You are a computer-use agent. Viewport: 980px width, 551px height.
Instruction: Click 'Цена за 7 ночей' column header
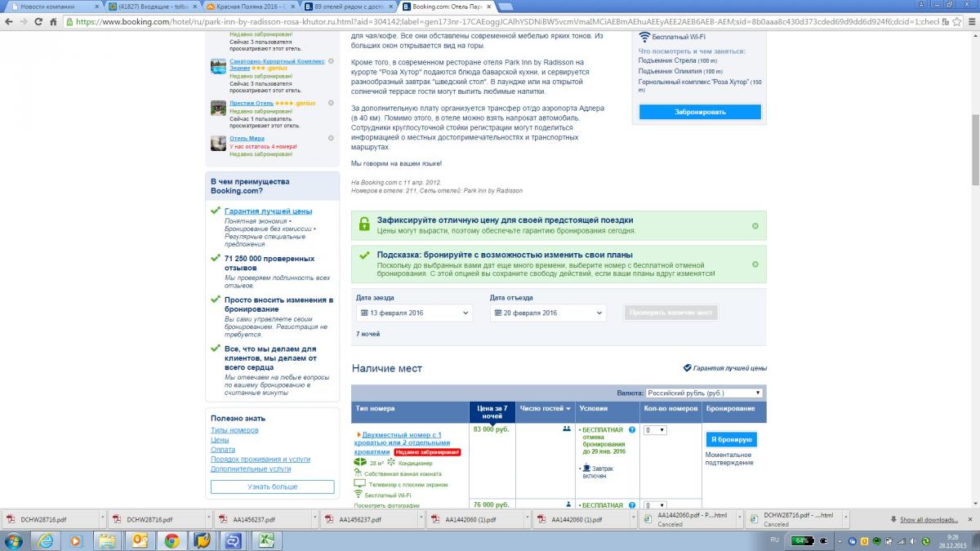[492, 411]
